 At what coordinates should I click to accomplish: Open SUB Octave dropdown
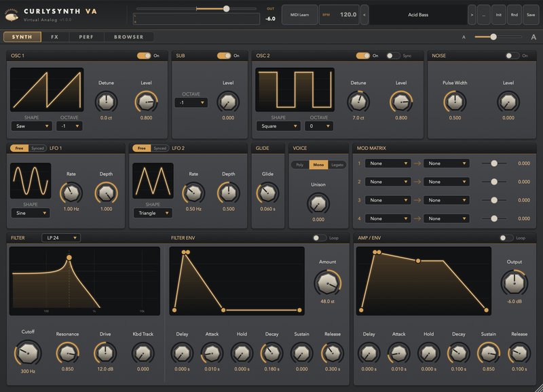point(191,103)
